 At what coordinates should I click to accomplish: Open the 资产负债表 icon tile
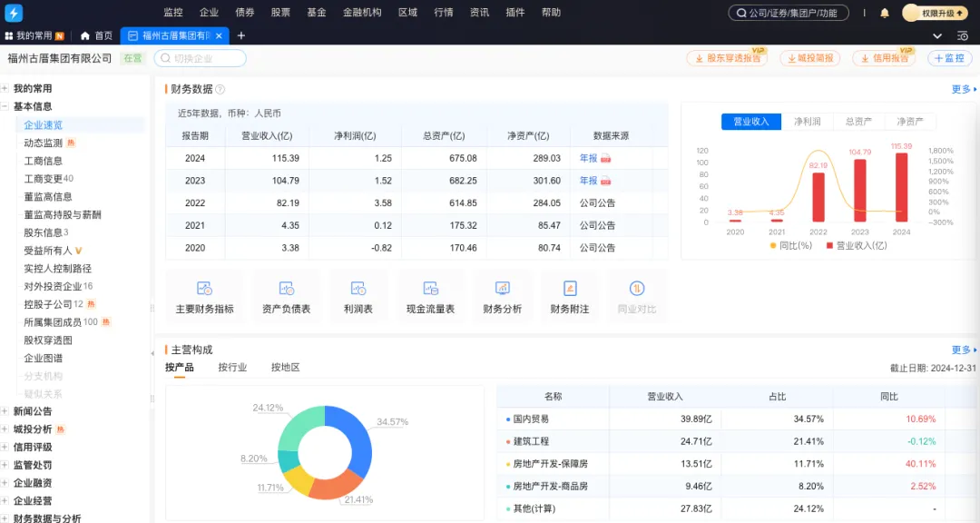286,297
